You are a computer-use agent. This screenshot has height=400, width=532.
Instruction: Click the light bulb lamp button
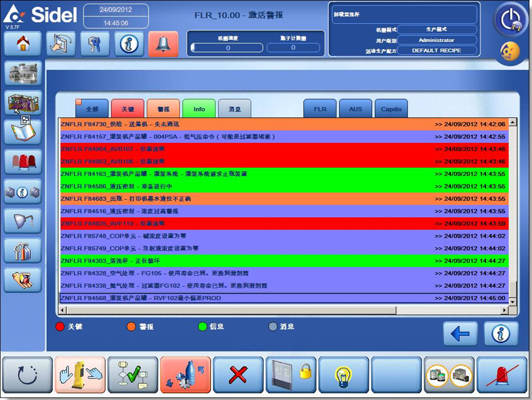pyautogui.click(x=343, y=375)
